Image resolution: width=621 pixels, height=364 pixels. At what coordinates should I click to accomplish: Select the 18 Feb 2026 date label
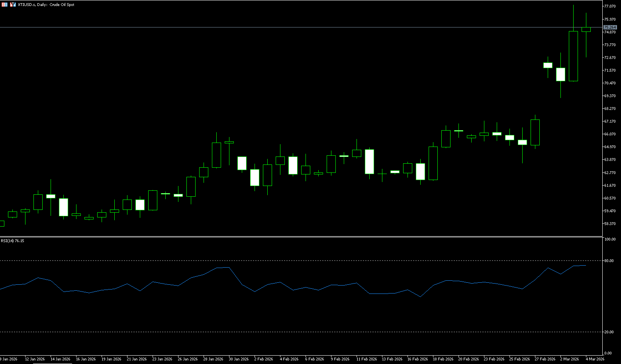point(443,359)
